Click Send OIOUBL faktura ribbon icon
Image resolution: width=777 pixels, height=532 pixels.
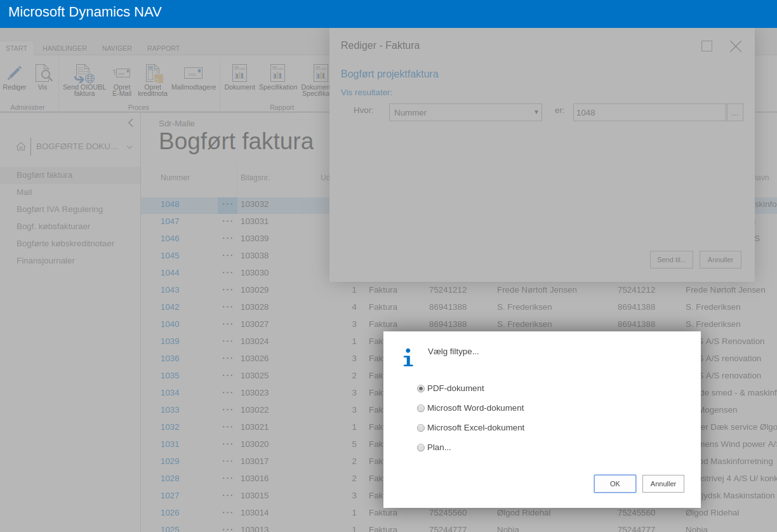pyautogui.click(x=84, y=74)
